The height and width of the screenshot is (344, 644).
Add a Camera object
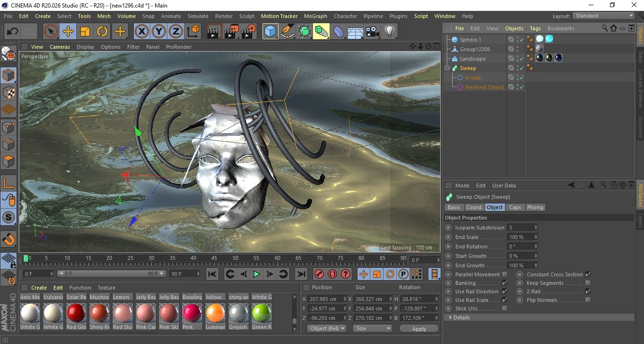tap(372, 32)
